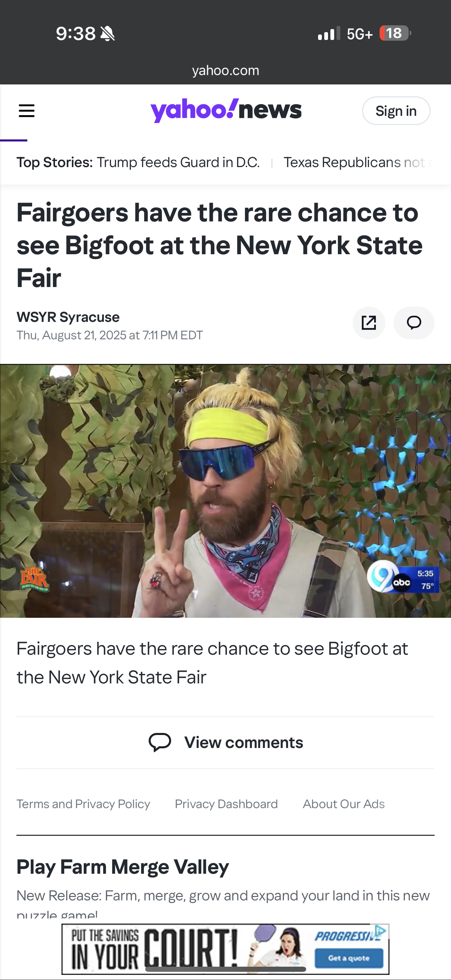Tap the Yahoo News logo
This screenshot has height=980, width=451.
click(x=226, y=110)
